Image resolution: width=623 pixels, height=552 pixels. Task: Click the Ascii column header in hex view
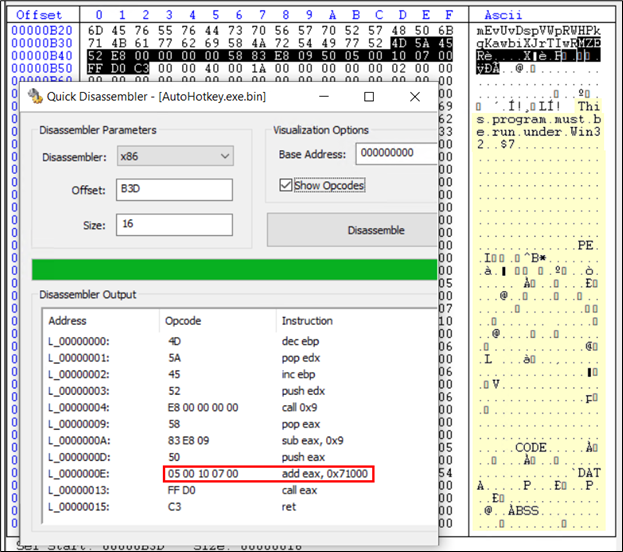click(x=502, y=16)
